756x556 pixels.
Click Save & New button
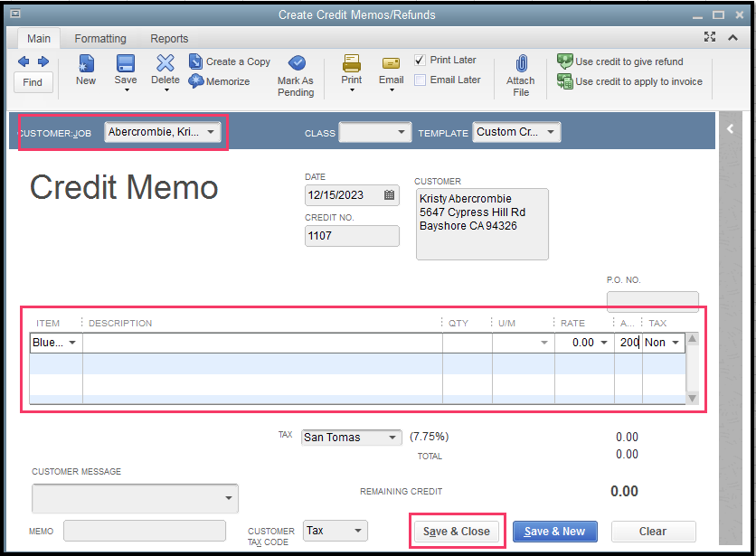[555, 532]
